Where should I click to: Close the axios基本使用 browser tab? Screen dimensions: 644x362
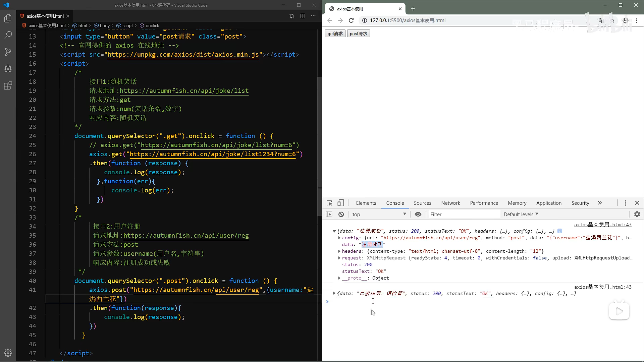400,9
